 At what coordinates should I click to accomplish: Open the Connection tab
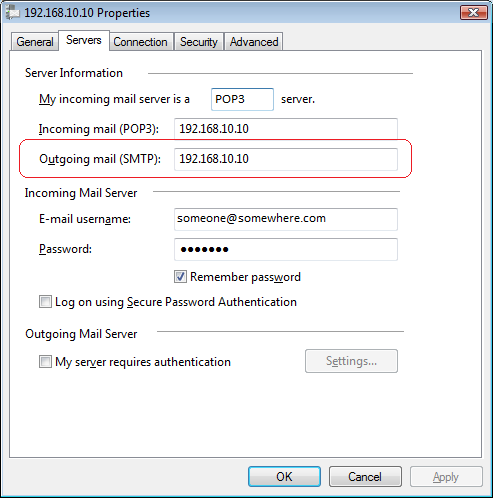point(140,42)
